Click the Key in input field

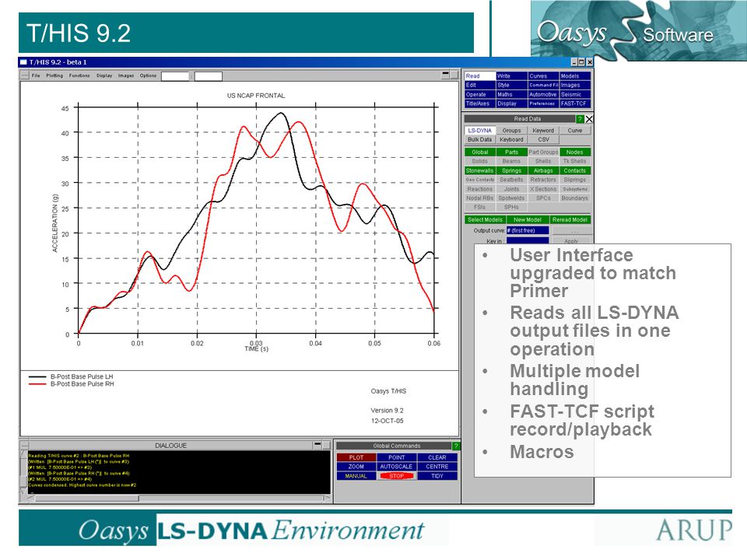tap(528, 241)
